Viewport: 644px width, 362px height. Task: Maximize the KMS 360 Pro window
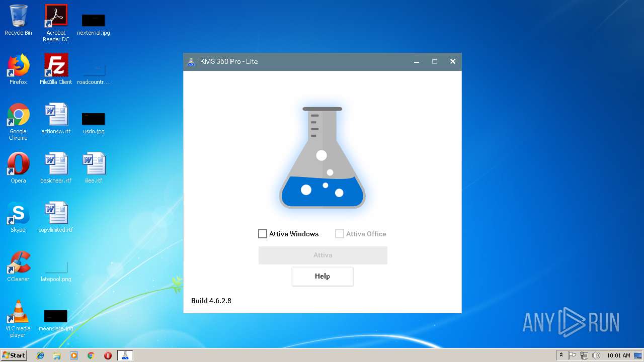(x=435, y=61)
